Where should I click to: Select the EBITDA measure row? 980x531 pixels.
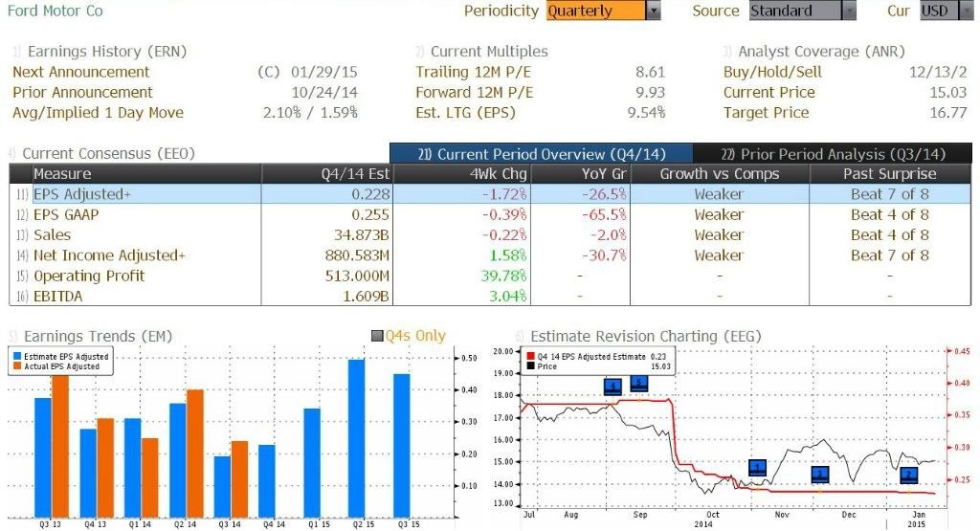[x=490, y=296]
